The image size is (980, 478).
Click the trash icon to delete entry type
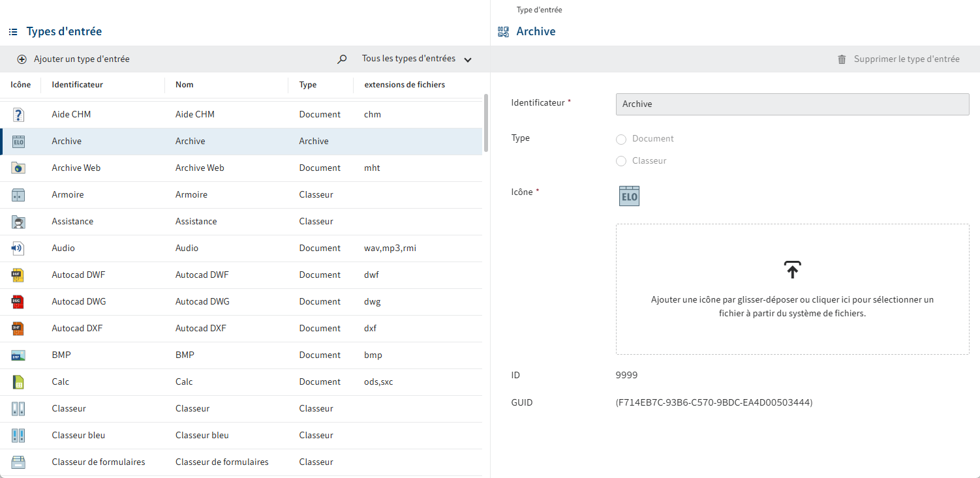[842, 59]
